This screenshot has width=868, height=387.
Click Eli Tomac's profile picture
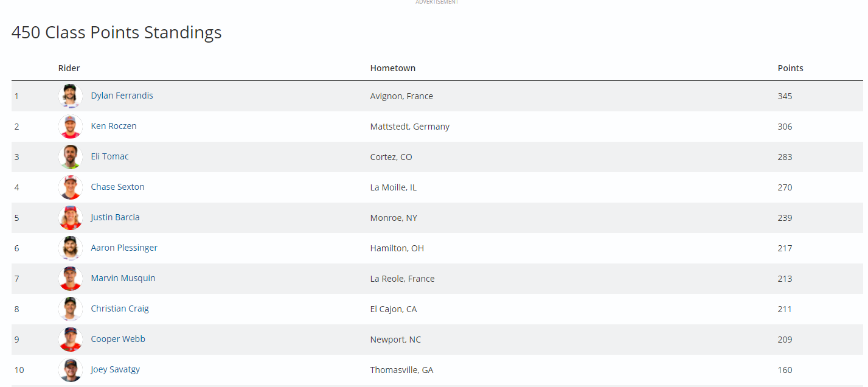point(71,157)
